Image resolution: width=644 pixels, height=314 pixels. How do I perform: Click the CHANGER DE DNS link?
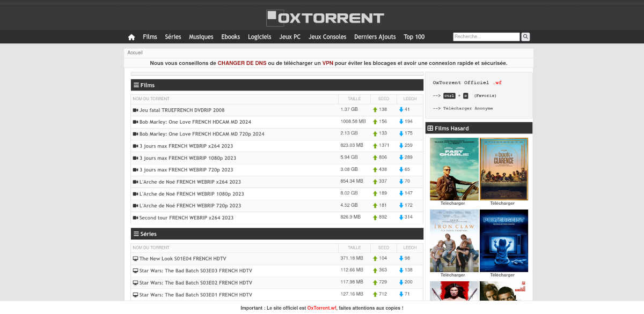pyautogui.click(x=242, y=63)
